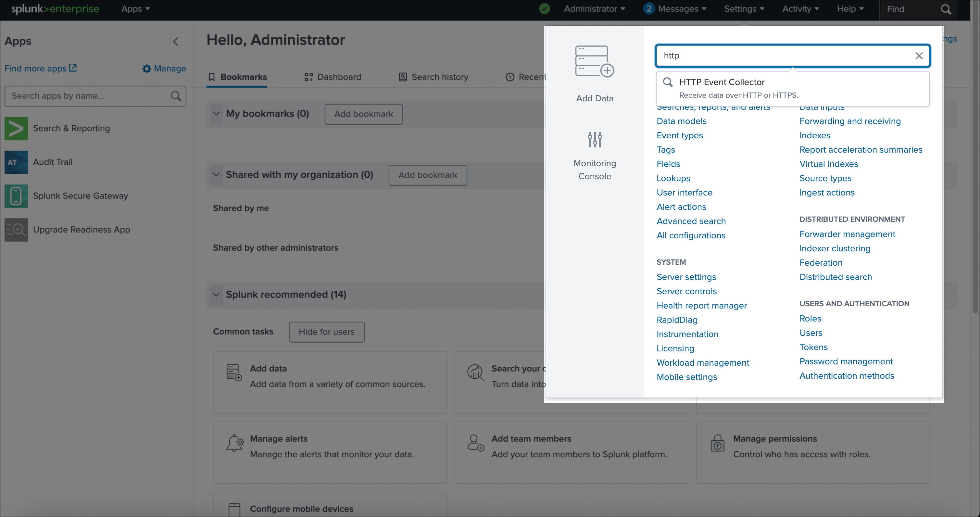Screen dimensions: 980x517
Task: Collapse the Splunk recommended section
Action: (x=216, y=295)
